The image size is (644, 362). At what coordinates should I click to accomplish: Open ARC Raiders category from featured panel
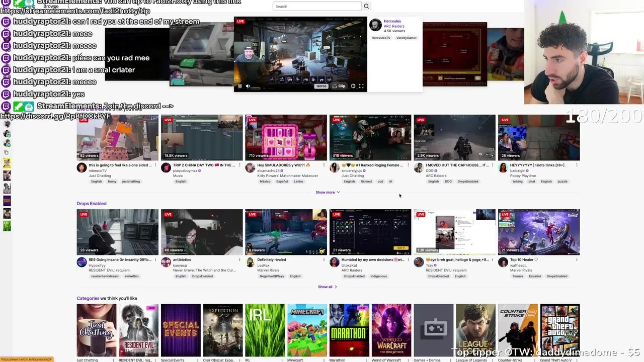[x=394, y=26]
